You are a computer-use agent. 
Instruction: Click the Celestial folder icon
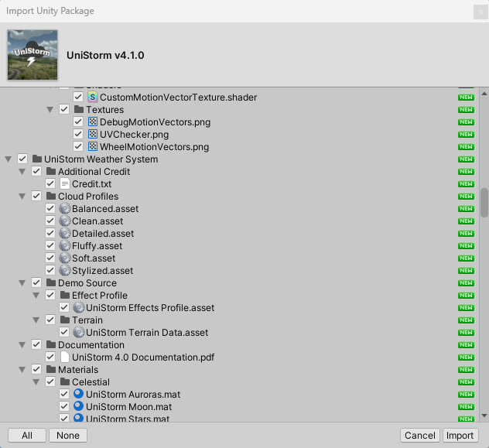pos(65,381)
